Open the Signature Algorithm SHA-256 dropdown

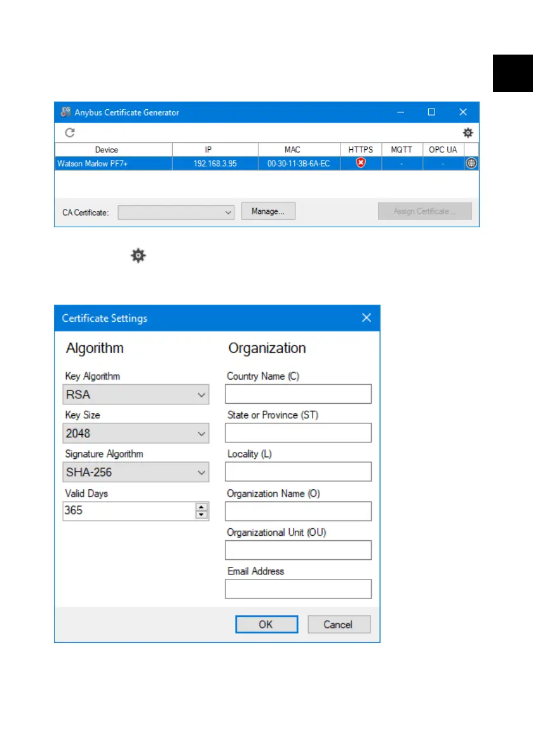click(x=135, y=472)
